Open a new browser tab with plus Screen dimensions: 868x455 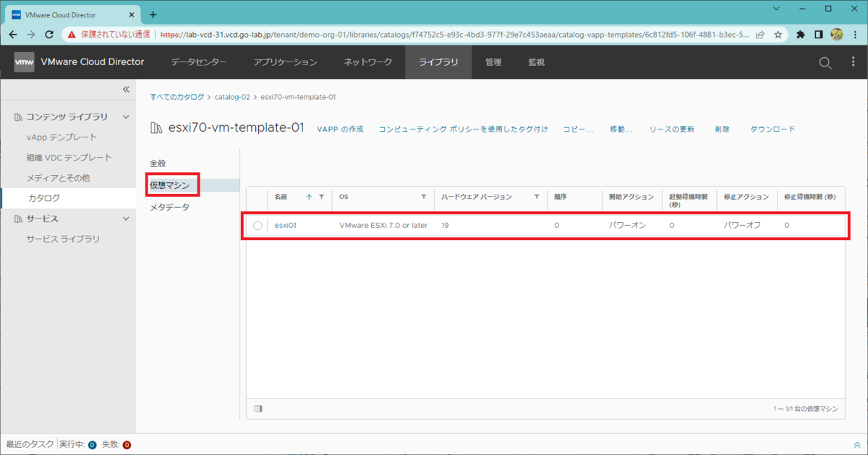click(153, 14)
